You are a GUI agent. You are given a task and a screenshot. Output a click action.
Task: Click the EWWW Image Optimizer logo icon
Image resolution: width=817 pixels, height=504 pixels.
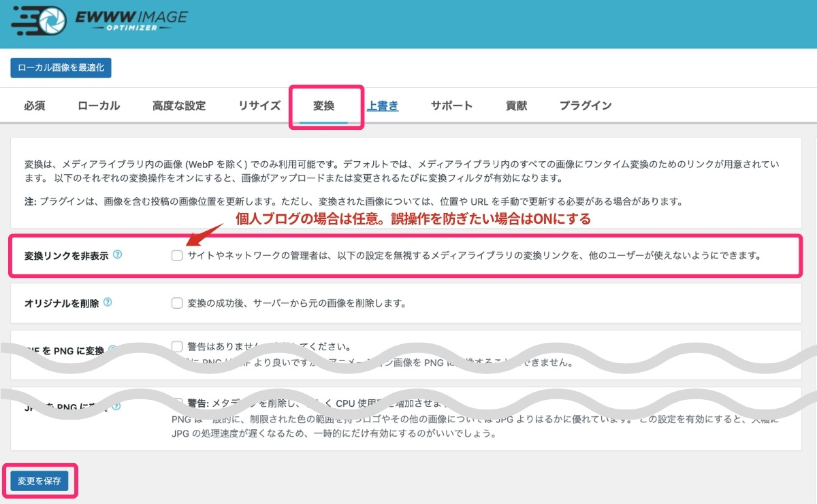coord(42,20)
